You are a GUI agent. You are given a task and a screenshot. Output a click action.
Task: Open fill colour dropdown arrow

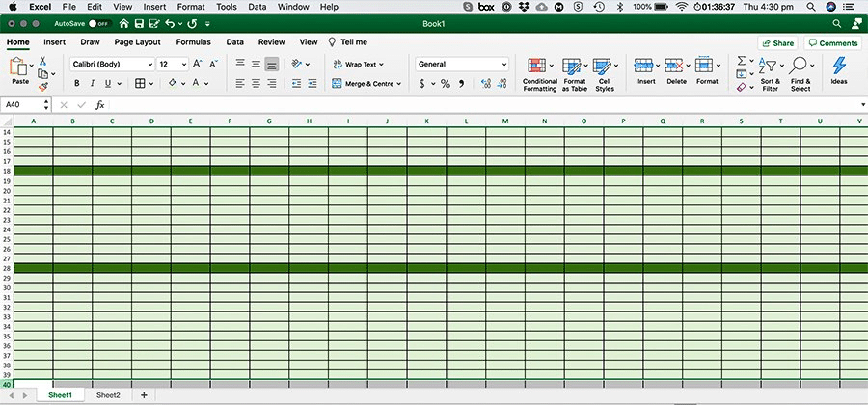pyautogui.click(x=182, y=84)
